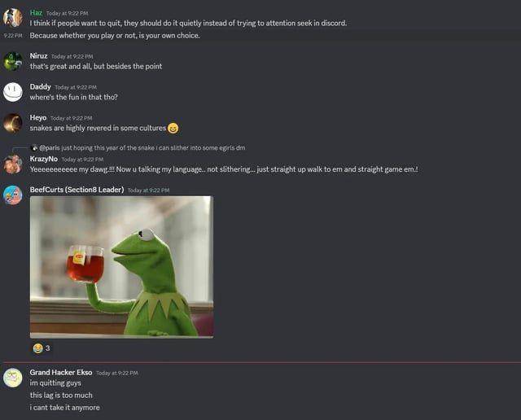Click Heyo's dark avatar image
This screenshot has width=521, height=420.
point(13,123)
